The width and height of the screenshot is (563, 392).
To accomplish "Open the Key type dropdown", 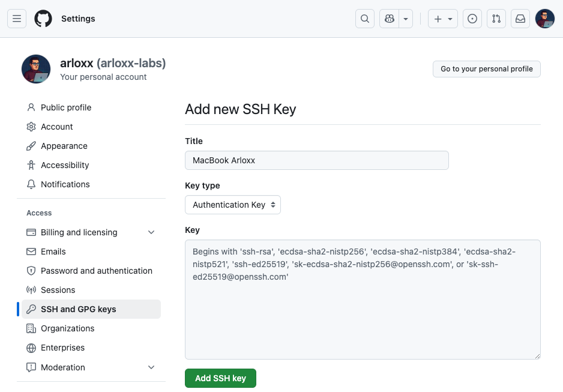I will pos(233,205).
